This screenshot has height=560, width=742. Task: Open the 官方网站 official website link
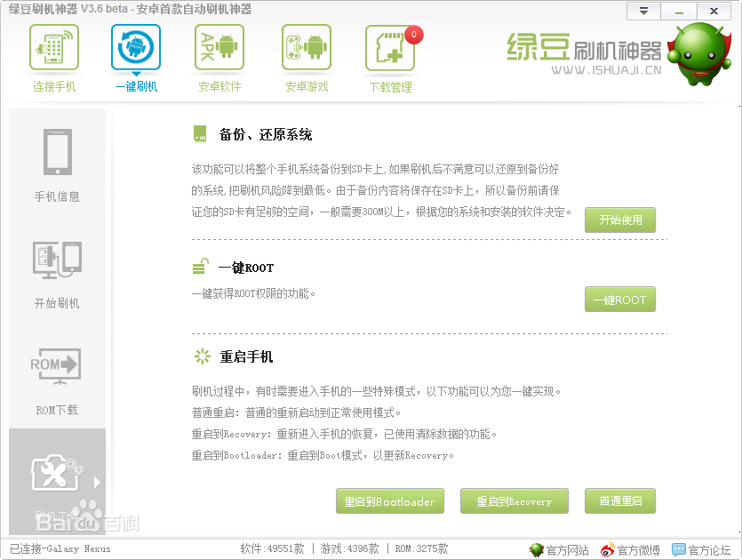[x=560, y=550]
